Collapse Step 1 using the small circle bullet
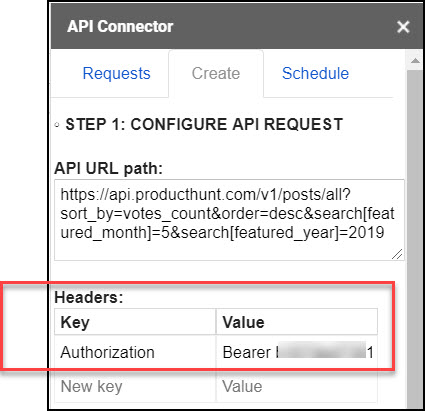The image size is (425, 411). pos(57,125)
